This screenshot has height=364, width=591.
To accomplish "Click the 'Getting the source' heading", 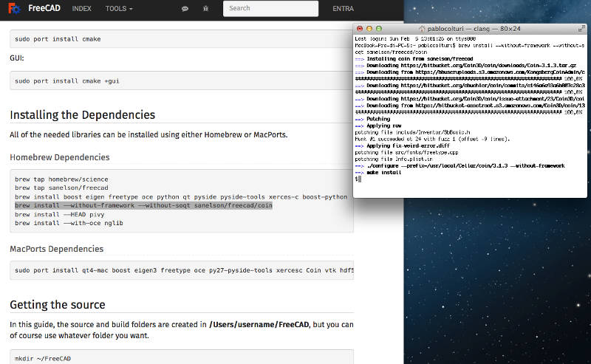I will click(58, 304).
